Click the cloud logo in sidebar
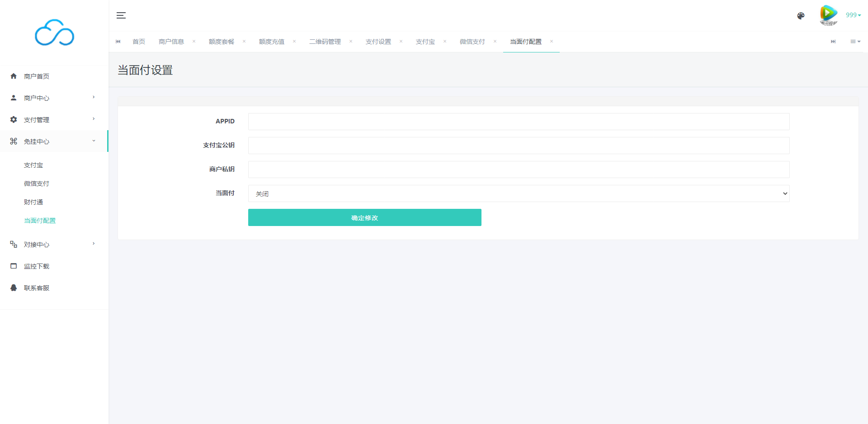Image resolution: width=868 pixels, height=424 pixels. 54,33
